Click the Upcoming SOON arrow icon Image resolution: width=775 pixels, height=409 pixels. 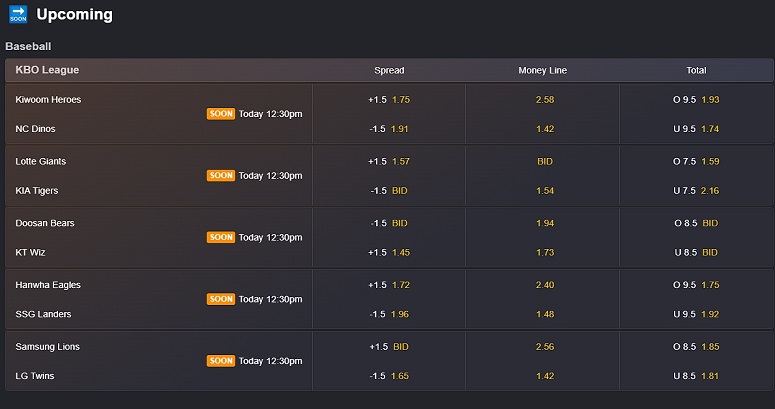pos(18,15)
